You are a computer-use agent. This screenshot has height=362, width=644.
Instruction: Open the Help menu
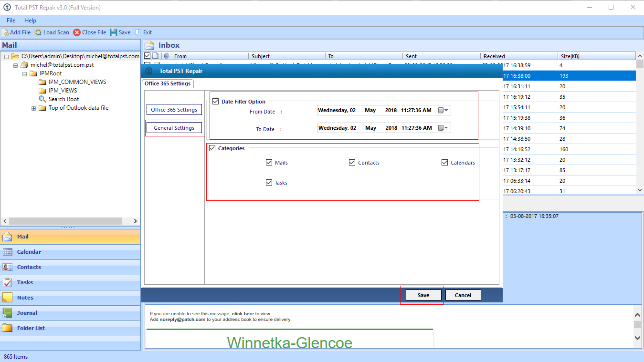coord(30,21)
